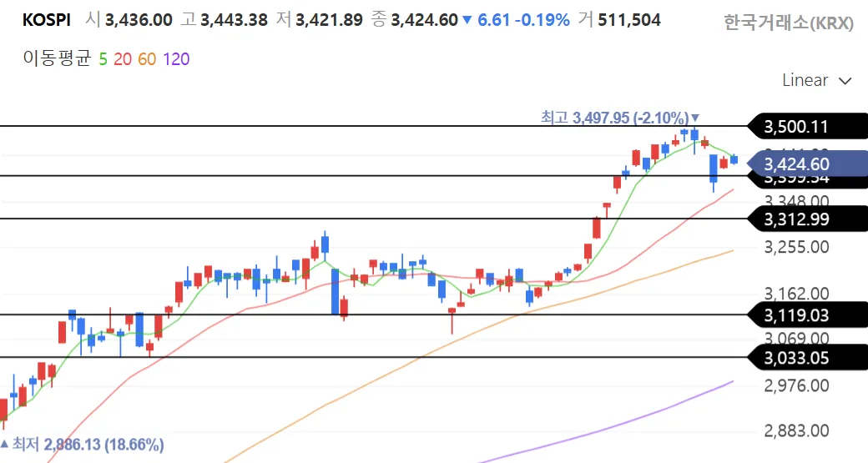Select the 3,312.99 price line tag
The width and height of the screenshot is (868, 463).
[796, 219]
